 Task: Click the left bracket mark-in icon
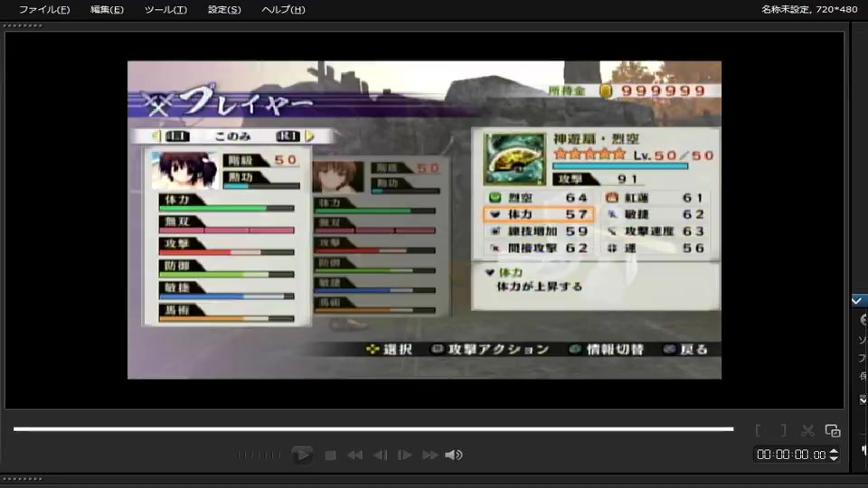(x=758, y=430)
